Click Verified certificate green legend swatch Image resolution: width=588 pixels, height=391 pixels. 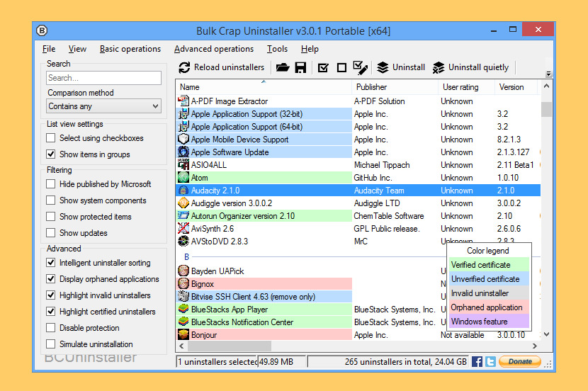point(489,265)
